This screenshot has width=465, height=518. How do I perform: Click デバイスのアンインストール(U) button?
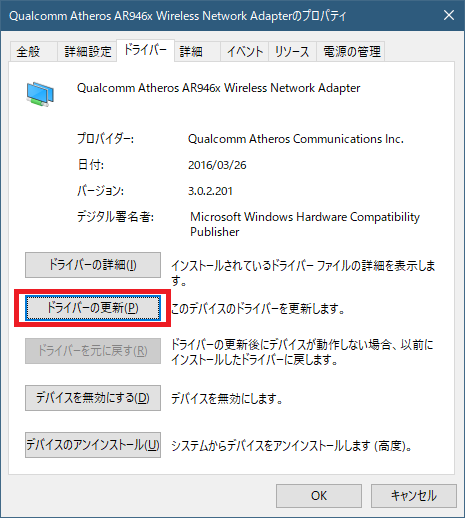coord(93,445)
